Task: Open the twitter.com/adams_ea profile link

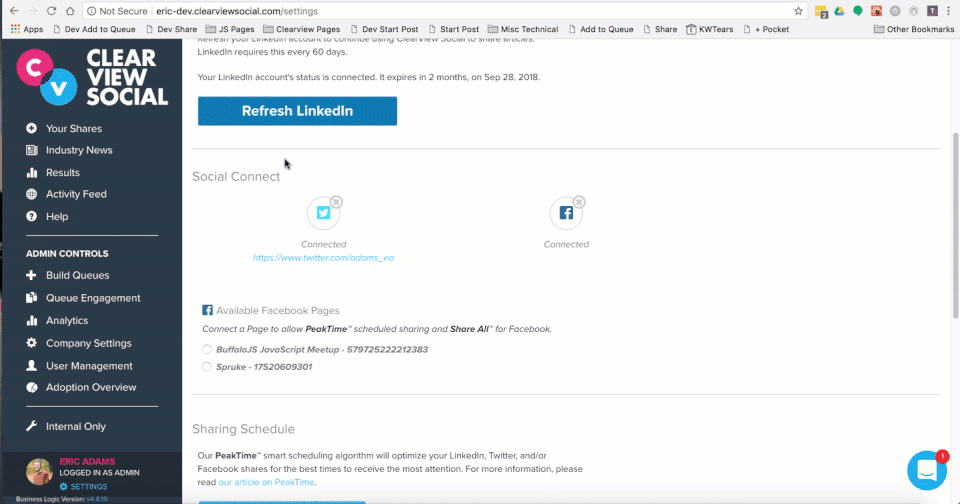Action: [x=323, y=258]
